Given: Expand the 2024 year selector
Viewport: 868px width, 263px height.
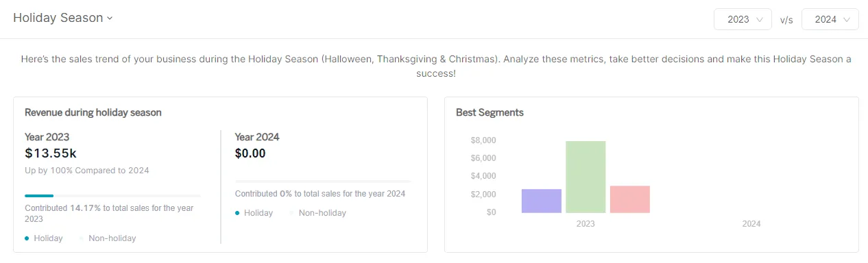Looking at the screenshot, I should click(x=830, y=19).
